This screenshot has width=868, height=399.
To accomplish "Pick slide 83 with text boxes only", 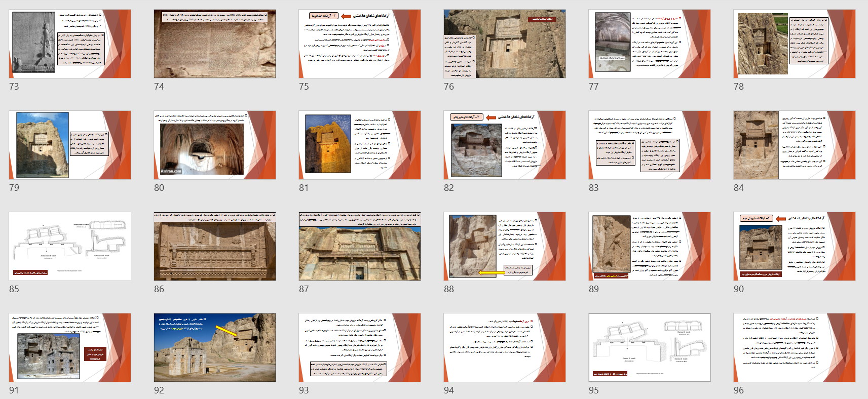I will (x=650, y=145).
